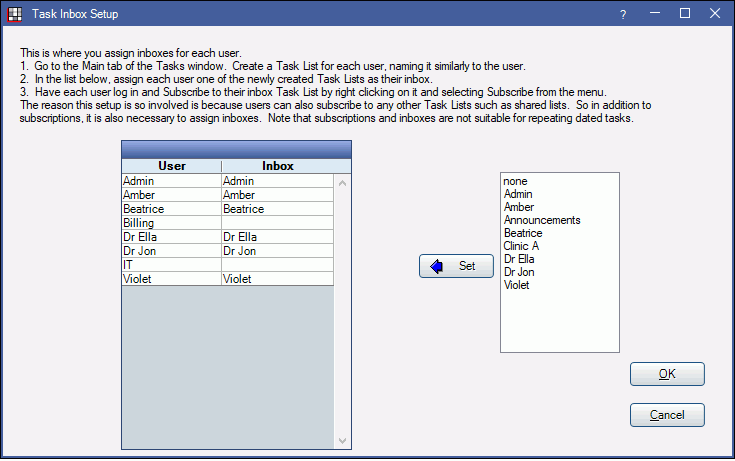This screenshot has width=735, height=461.
Task: Select the Admin user cell
Action: (172, 181)
